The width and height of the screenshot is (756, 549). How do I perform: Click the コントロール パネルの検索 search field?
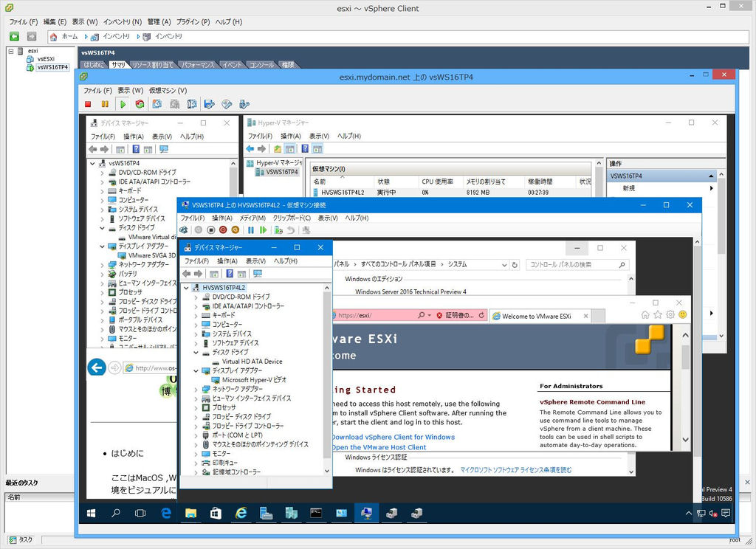pos(577,265)
